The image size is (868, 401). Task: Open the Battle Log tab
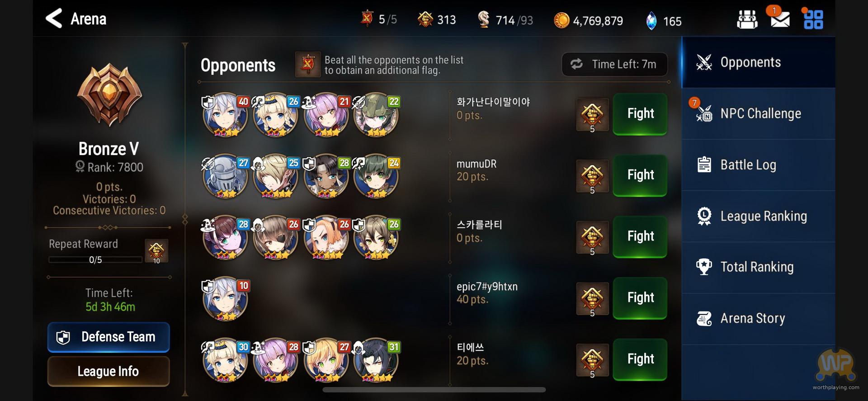[759, 165]
